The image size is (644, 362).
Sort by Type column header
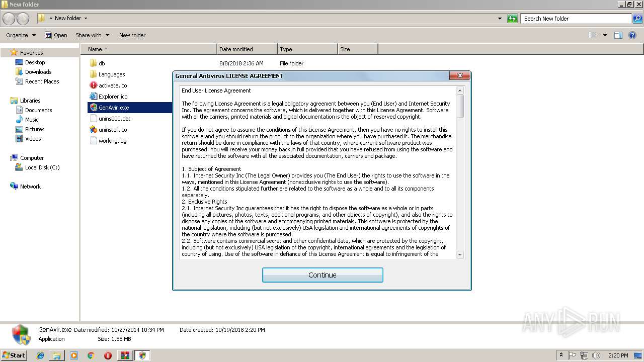coord(307,49)
